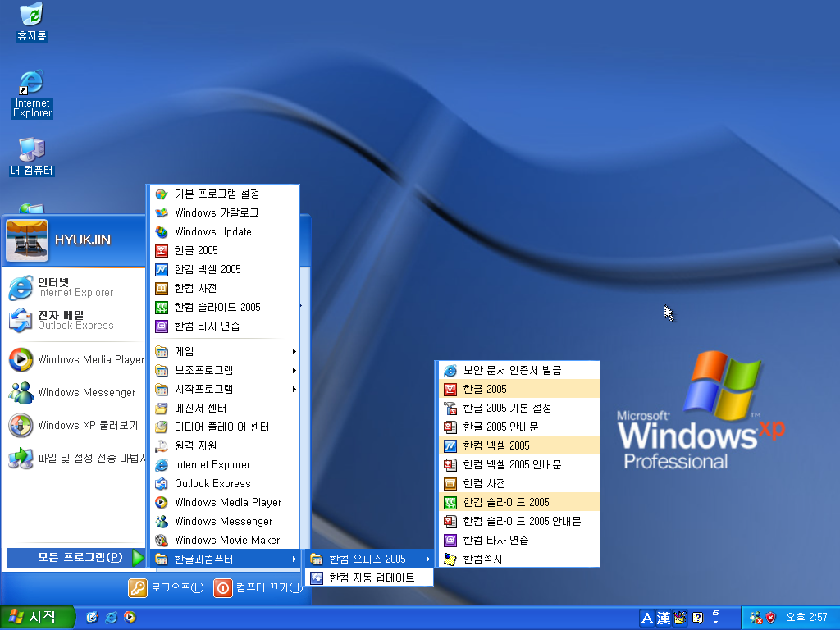
Task: Click the 漢 Hanja conversion button
Action: click(x=663, y=619)
